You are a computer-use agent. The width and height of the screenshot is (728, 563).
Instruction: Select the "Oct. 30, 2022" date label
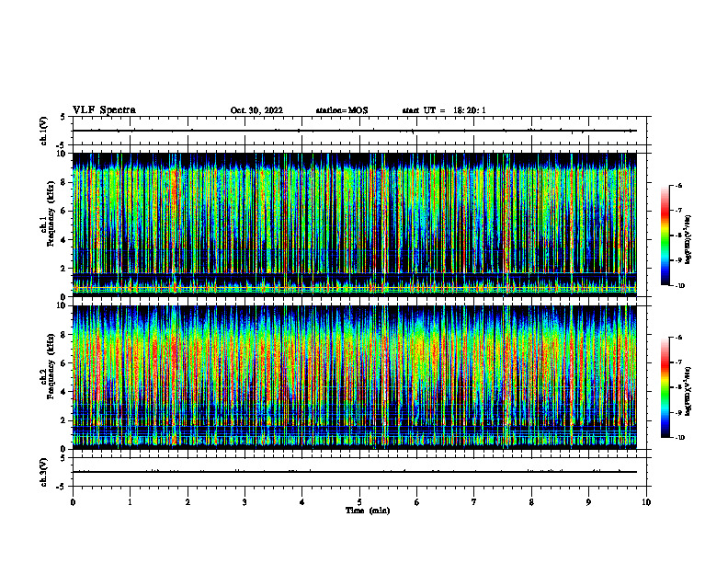(256, 110)
